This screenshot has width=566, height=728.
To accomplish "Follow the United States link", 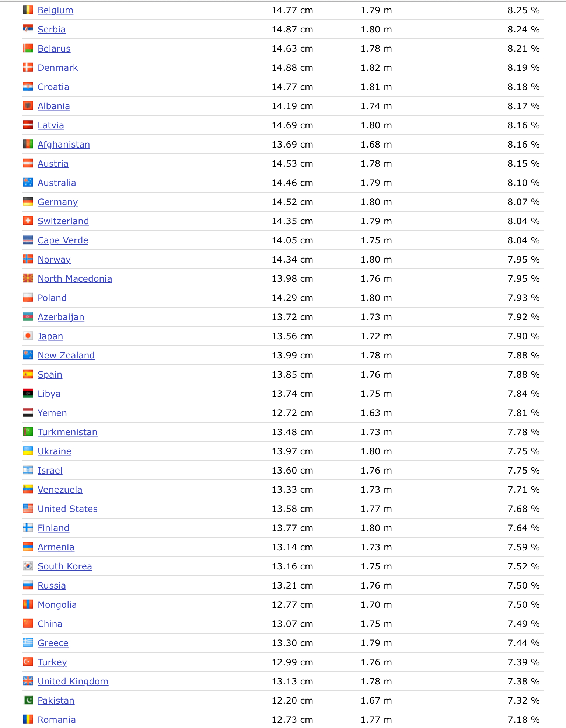I will click(68, 509).
